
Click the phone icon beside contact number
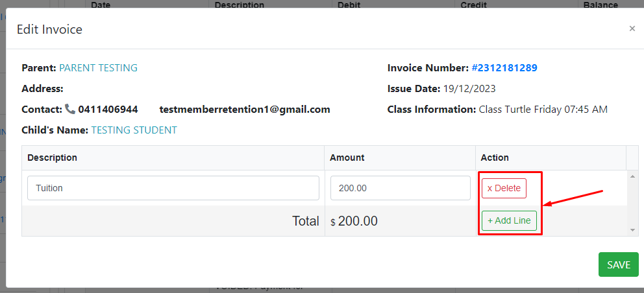(70, 109)
